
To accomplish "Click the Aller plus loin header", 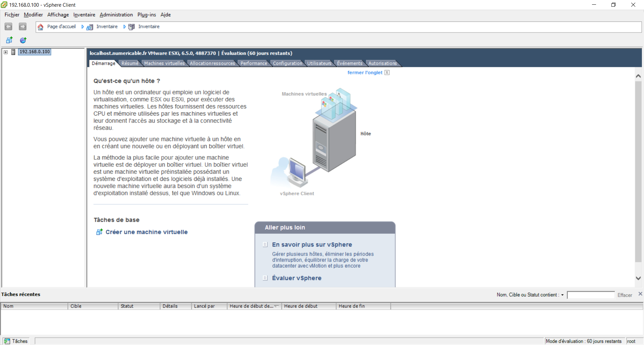I will [325, 227].
